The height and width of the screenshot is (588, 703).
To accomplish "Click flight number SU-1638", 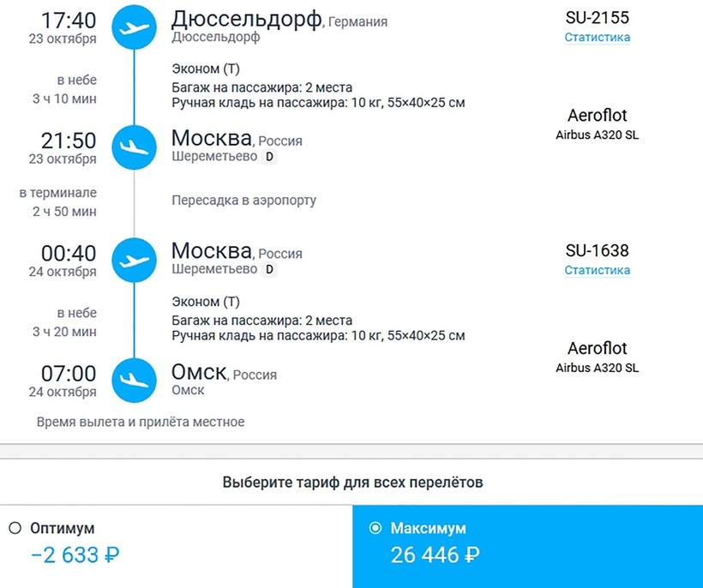I will [597, 251].
